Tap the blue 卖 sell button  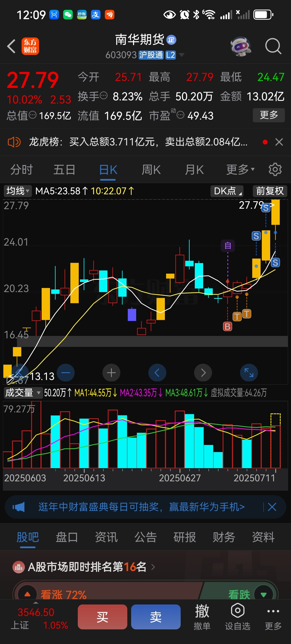(156, 617)
